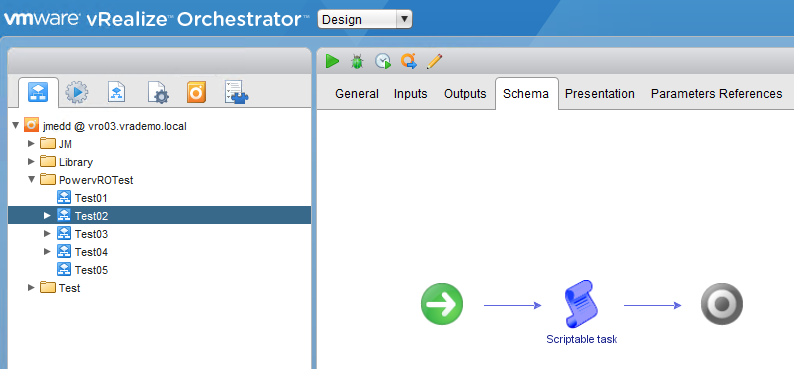794x369 pixels.
Task: Start debug with green bug icon
Action: coord(358,62)
